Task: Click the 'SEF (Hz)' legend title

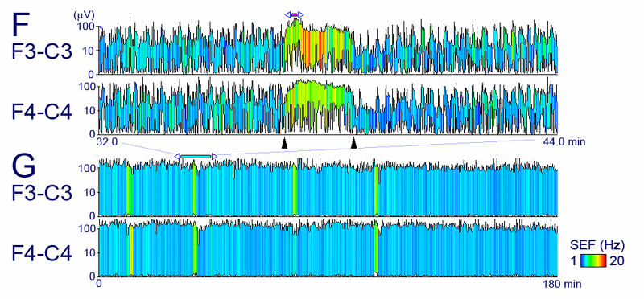Action: [597, 246]
